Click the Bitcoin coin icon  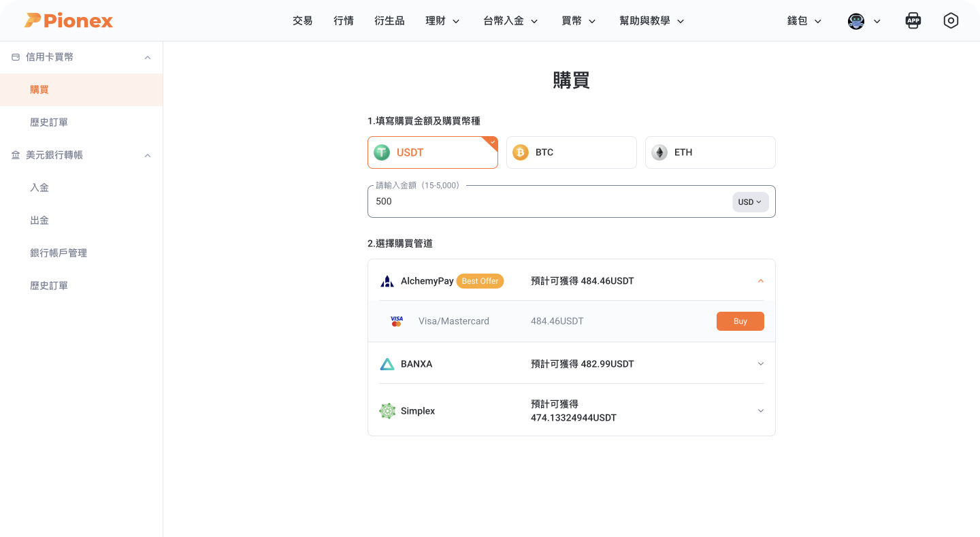(521, 152)
